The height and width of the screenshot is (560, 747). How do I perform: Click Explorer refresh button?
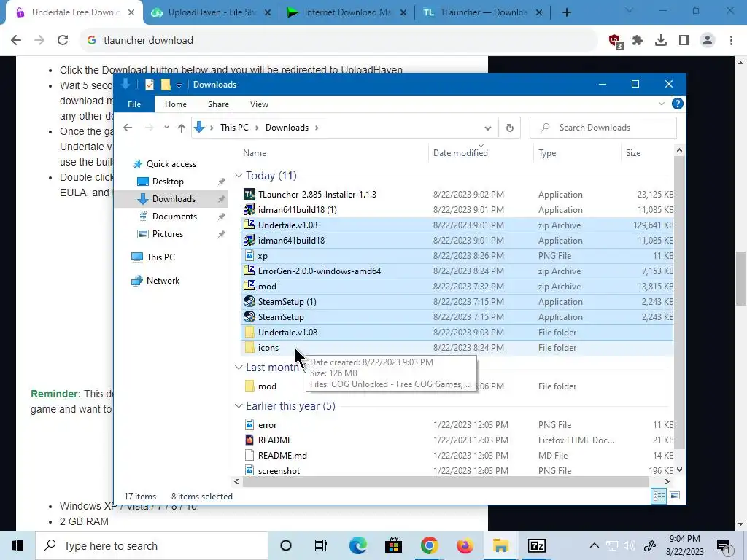click(x=509, y=128)
